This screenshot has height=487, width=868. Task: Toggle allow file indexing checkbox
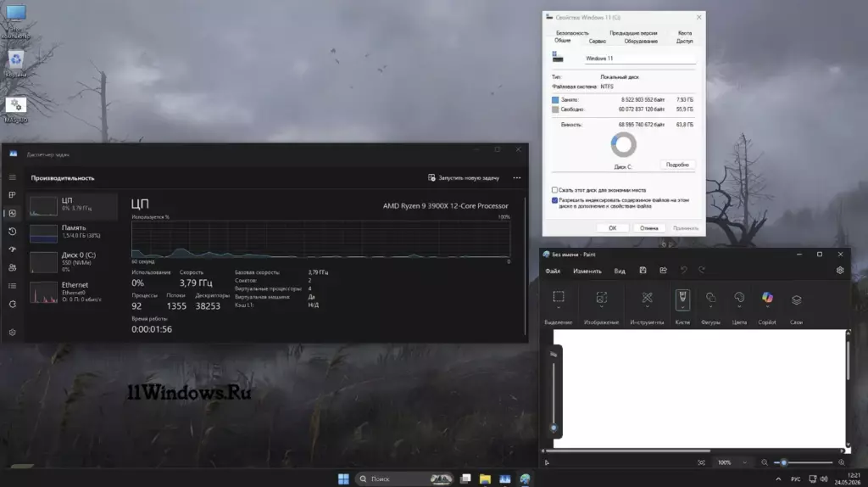(554, 200)
